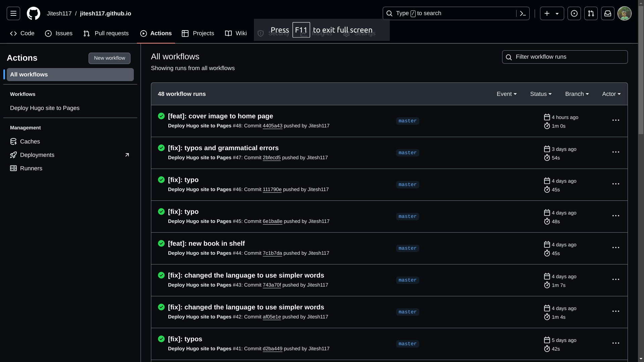The width and height of the screenshot is (644, 362).
Task: Click the Runners sidebar management item
Action: (x=31, y=168)
